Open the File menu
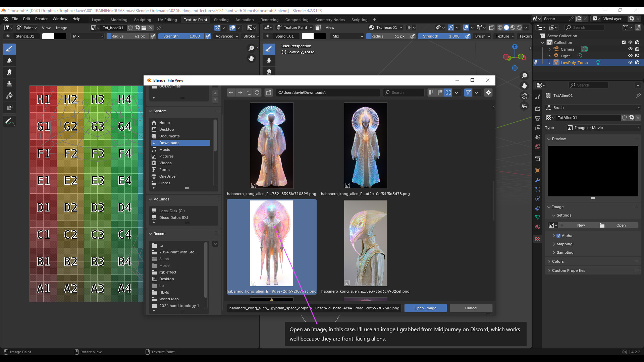Viewport: 644px width, 362px height. [15, 19]
